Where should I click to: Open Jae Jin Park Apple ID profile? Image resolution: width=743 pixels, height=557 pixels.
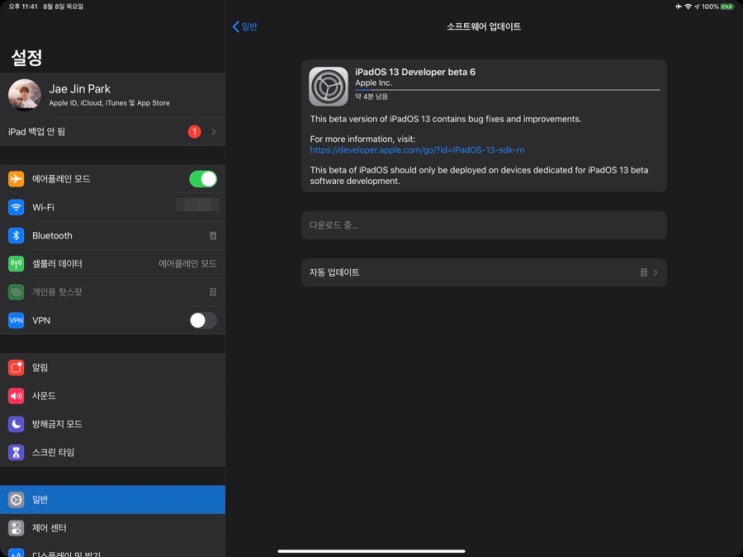[113, 95]
